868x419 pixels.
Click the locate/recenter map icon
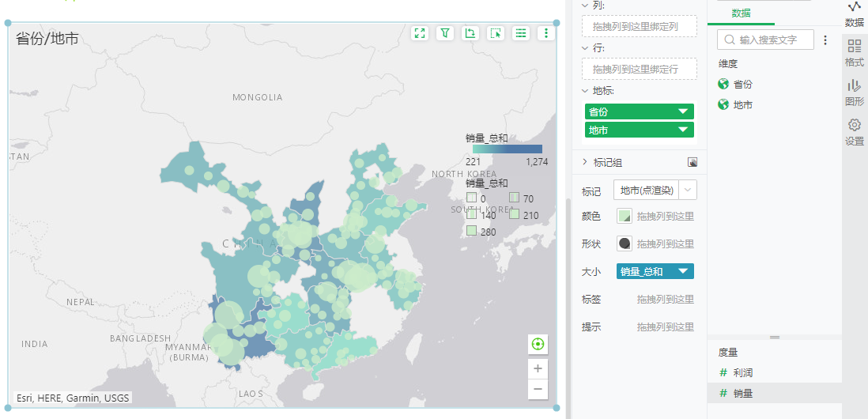[538, 344]
